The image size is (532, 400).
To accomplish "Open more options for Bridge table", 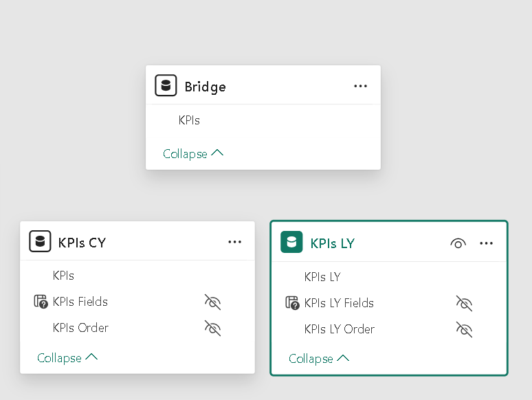I will [x=361, y=86].
